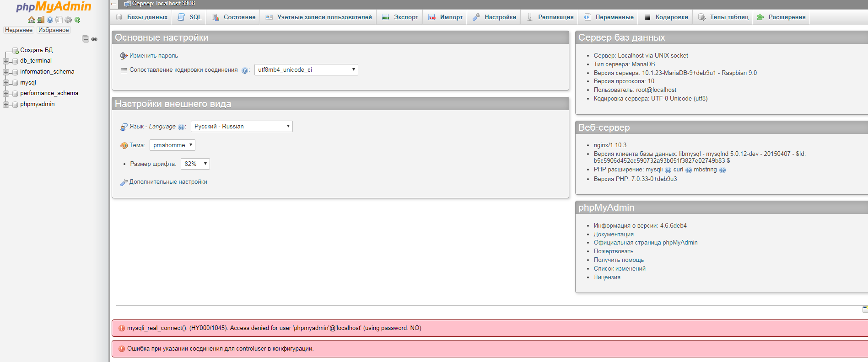Image resolution: width=868 pixels, height=362 pixels.
Task: Open the Переменные tab
Action: coord(609,17)
